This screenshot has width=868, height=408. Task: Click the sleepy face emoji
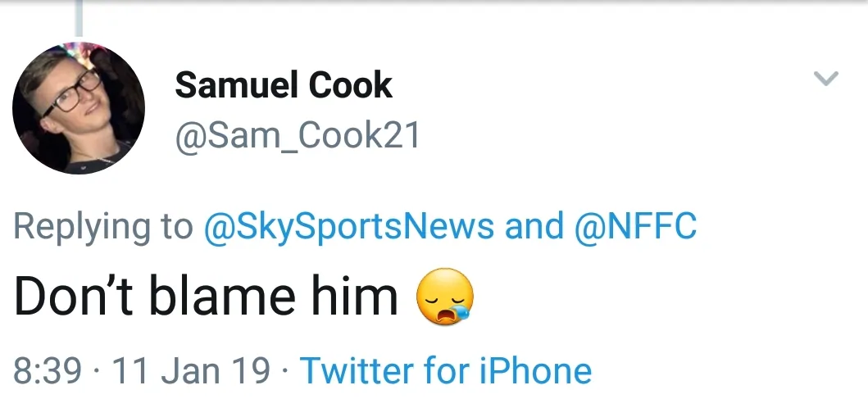coord(445,296)
